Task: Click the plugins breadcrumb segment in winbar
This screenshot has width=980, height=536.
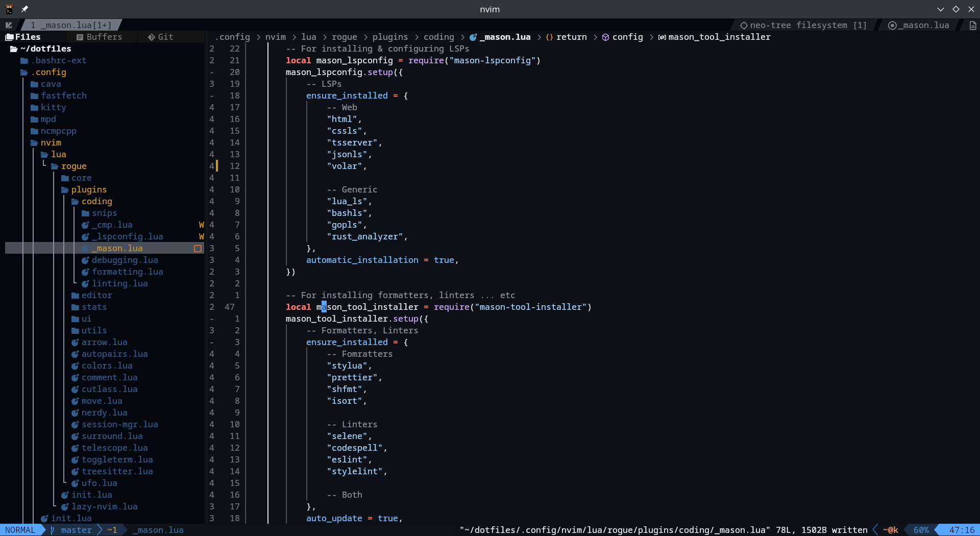Action: [390, 37]
